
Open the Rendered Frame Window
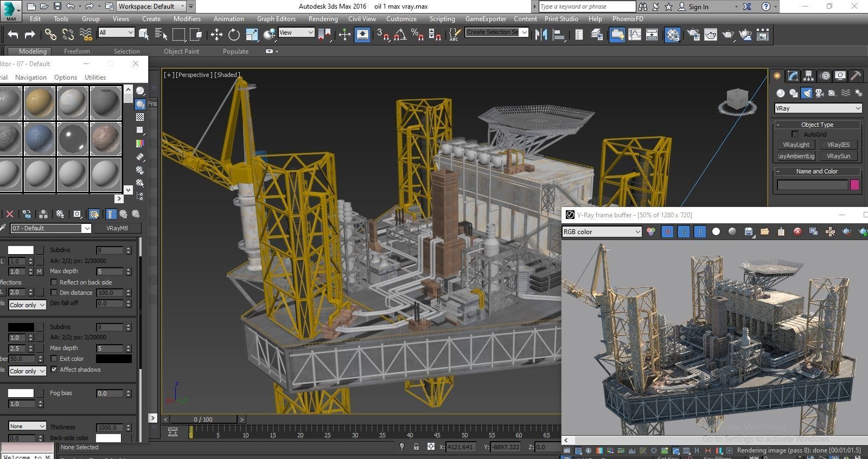[x=710, y=35]
